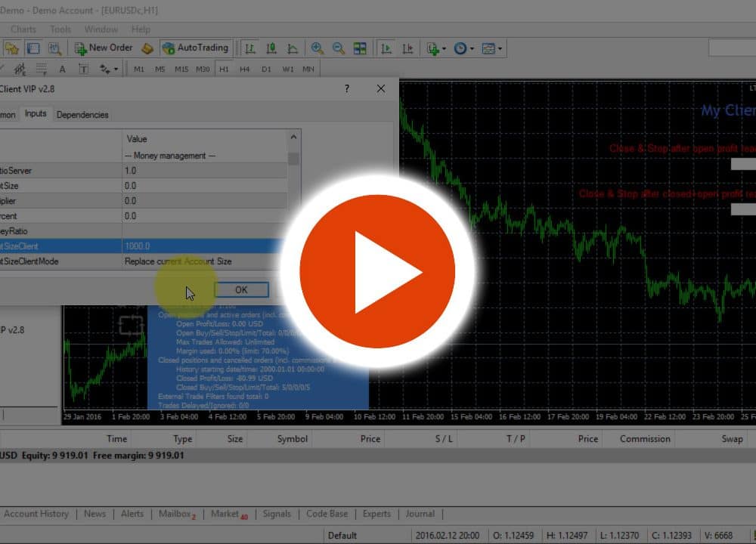Select the H4 timeframe
Screen dimensions: 756x544
coord(244,69)
